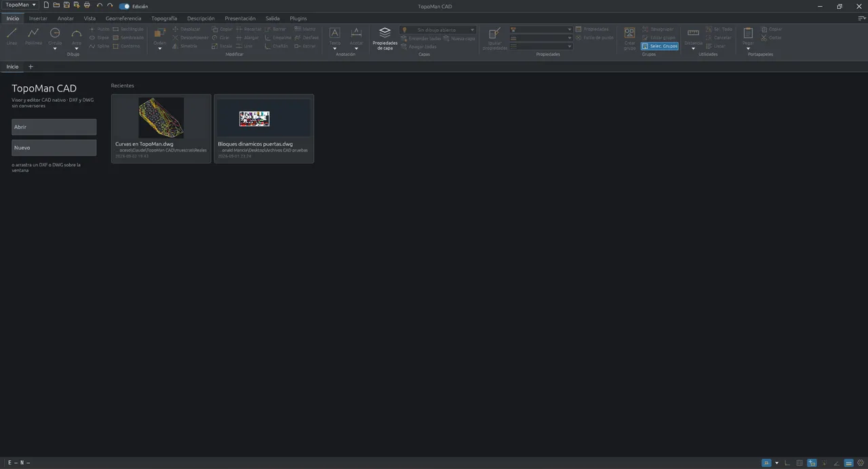Select the Polilínea tool
This screenshot has width=868, height=469.
tap(33, 36)
